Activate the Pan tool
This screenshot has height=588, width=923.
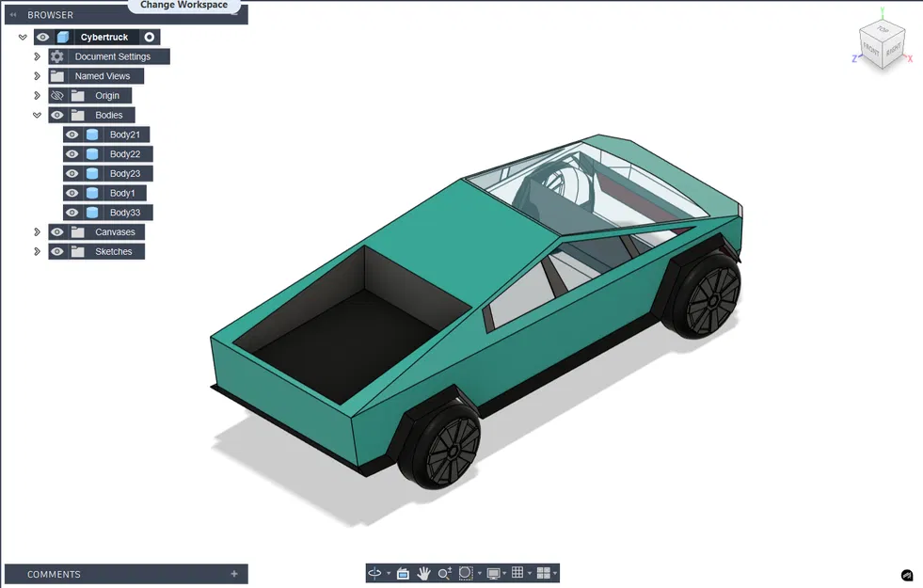pyautogui.click(x=423, y=573)
